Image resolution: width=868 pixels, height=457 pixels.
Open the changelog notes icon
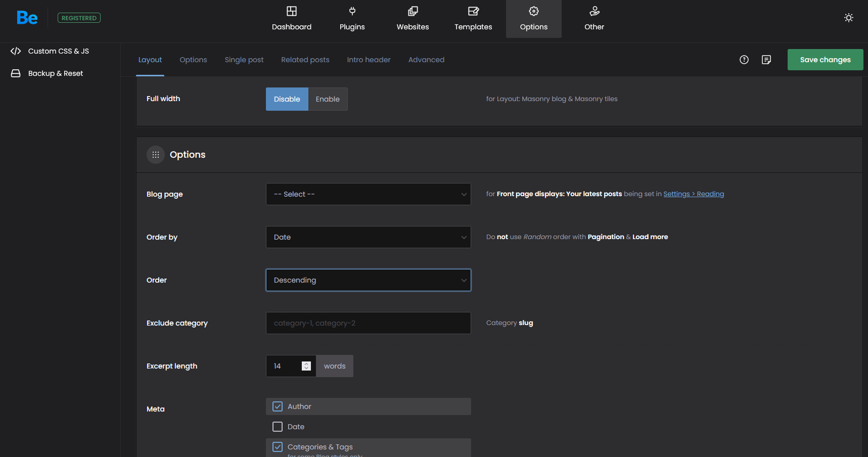tap(766, 60)
